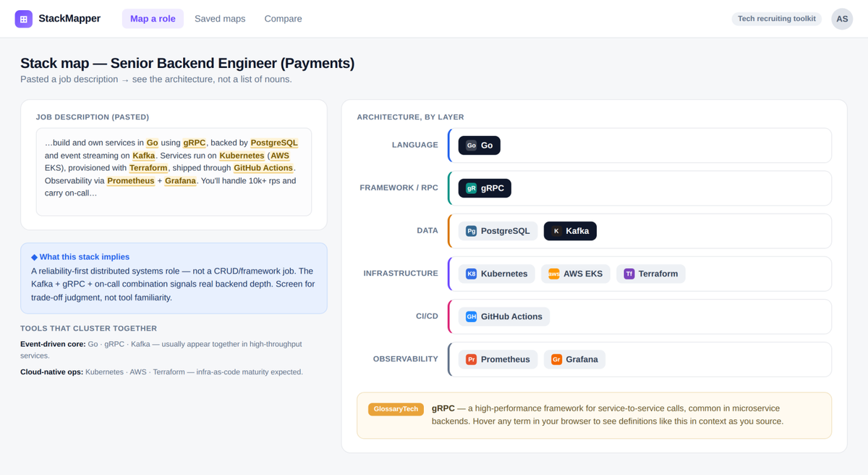Open the Compare tab

(284, 19)
